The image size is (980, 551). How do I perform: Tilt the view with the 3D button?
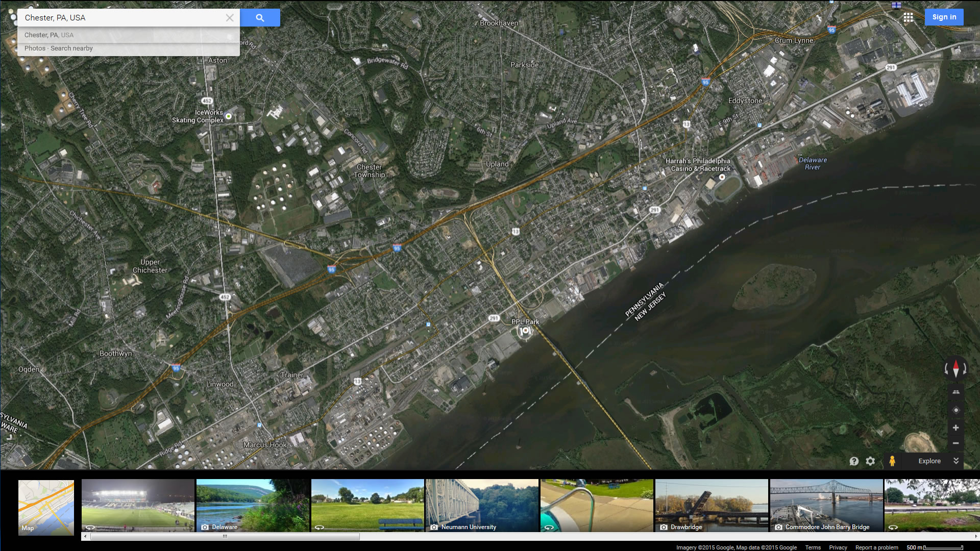click(955, 392)
